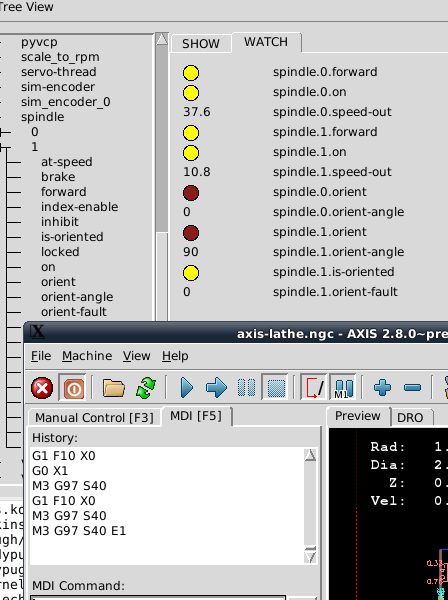448x600 pixels.
Task: Click the spindle.1.orient-fault watch label
Action: point(335,292)
